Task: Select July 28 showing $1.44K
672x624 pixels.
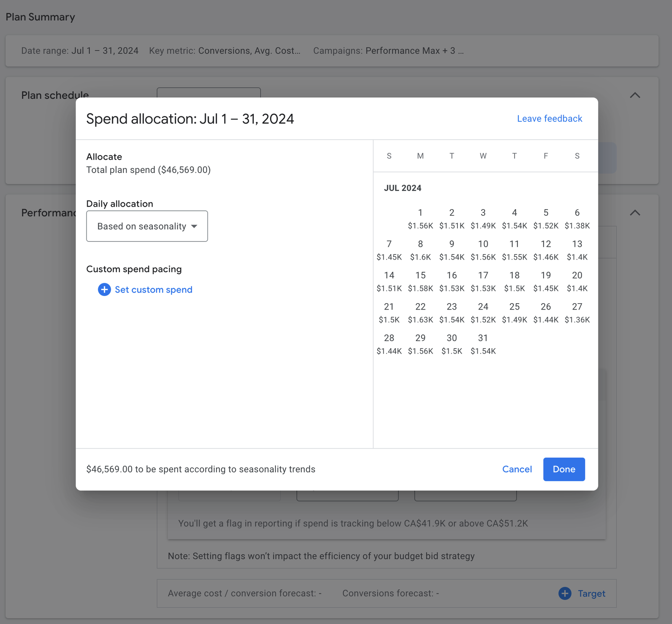Action: 389,344
